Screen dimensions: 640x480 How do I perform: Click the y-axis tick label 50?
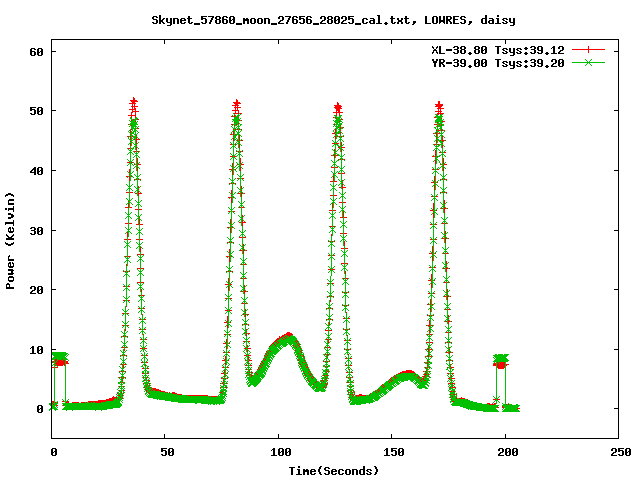[36, 111]
